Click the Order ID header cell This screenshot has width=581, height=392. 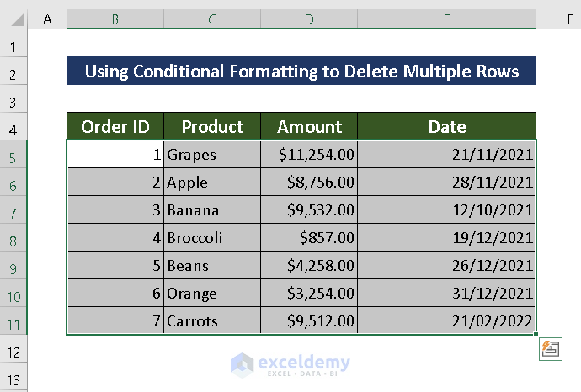pos(115,127)
